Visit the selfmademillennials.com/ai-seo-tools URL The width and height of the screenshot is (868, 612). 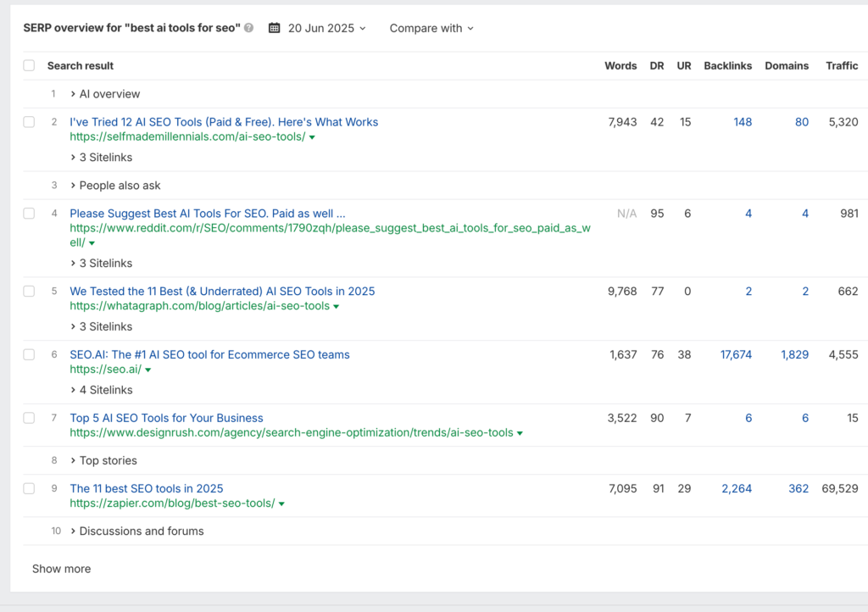pos(187,136)
